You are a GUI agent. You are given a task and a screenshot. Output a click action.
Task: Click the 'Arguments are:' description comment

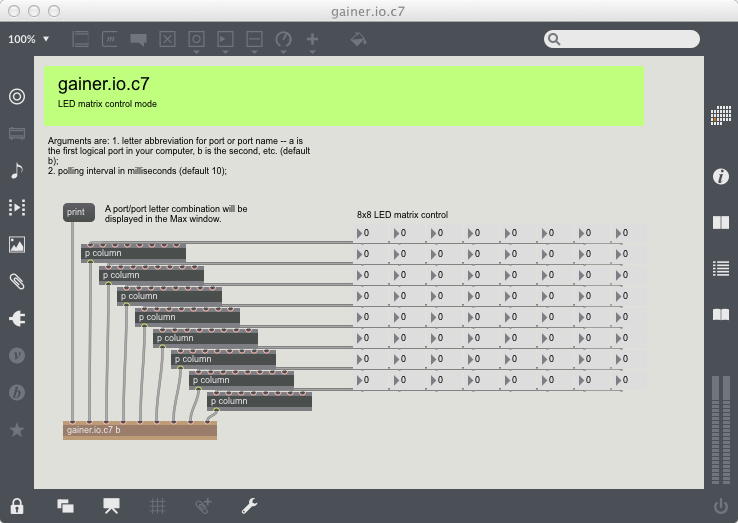click(x=179, y=156)
